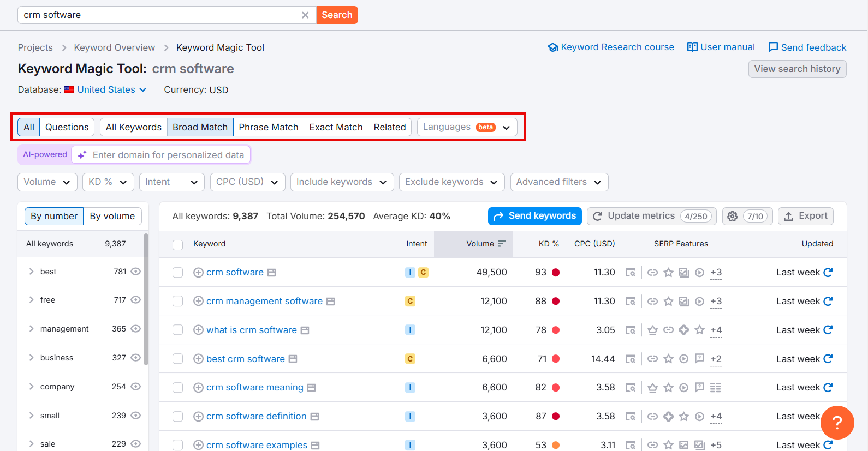Screen dimensions: 868x451
Task: Open SERP view icon for crm software meaning
Action: pos(311,388)
